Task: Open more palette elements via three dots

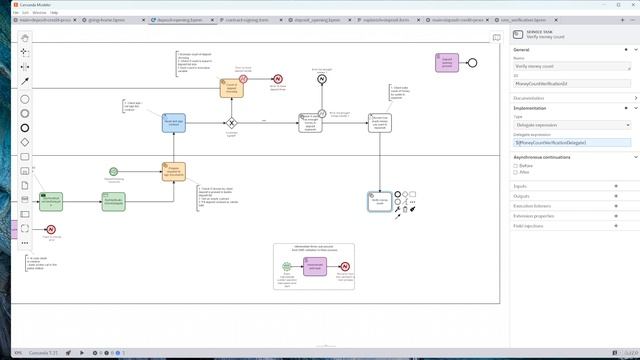Action: (x=25, y=243)
